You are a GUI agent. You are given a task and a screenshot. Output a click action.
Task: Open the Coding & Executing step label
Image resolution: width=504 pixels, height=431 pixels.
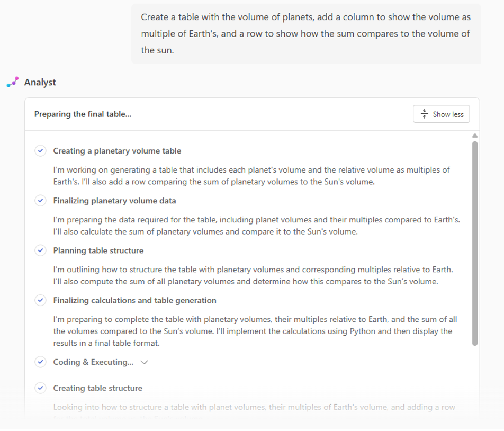pos(93,362)
